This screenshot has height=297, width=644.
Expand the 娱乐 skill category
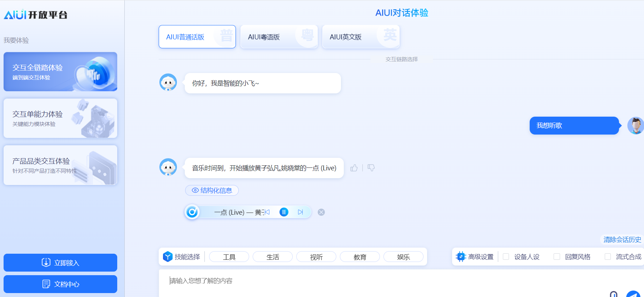coord(403,257)
